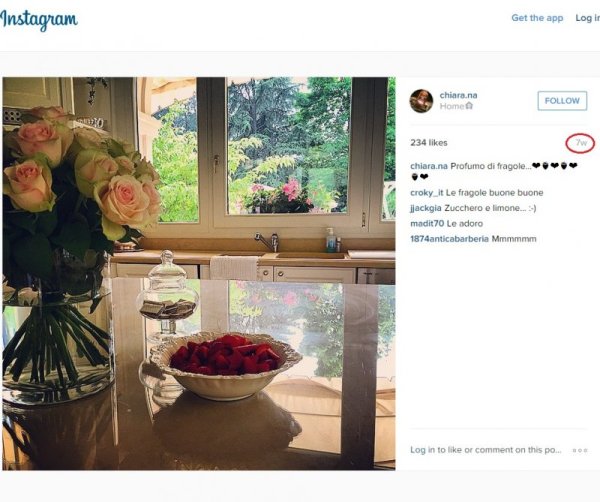Click the Log in link in header
This screenshot has width=600, height=502.
(x=587, y=18)
